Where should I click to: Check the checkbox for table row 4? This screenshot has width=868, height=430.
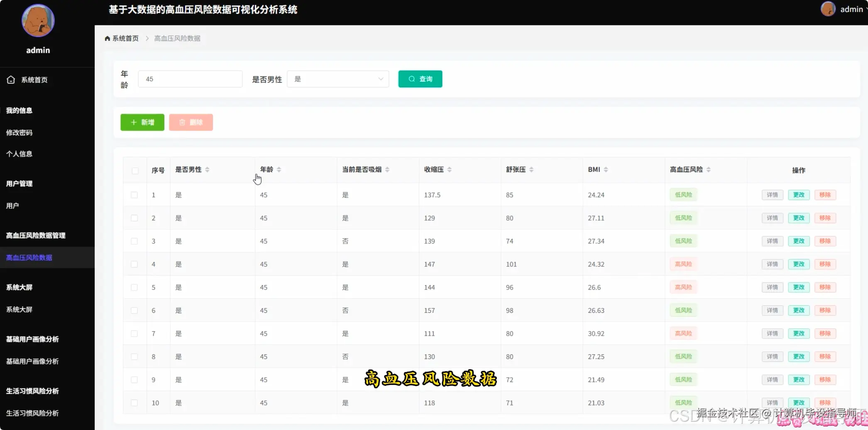coord(134,264)
